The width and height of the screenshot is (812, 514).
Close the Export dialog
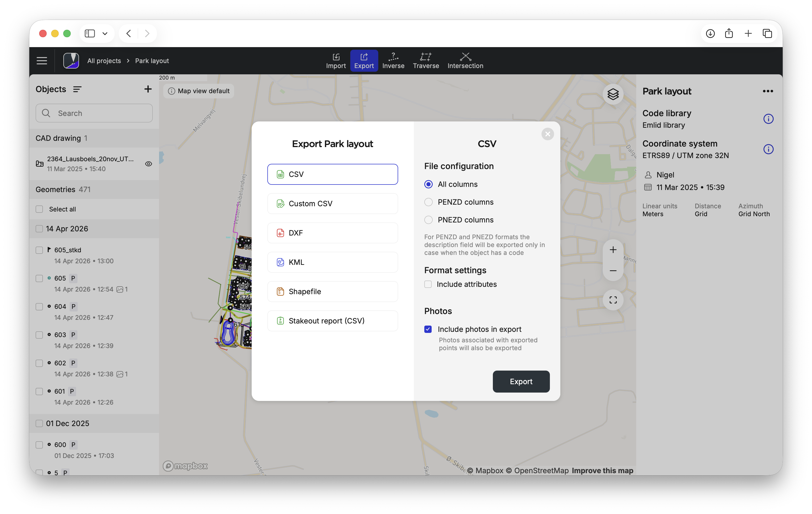pos(547,134)
